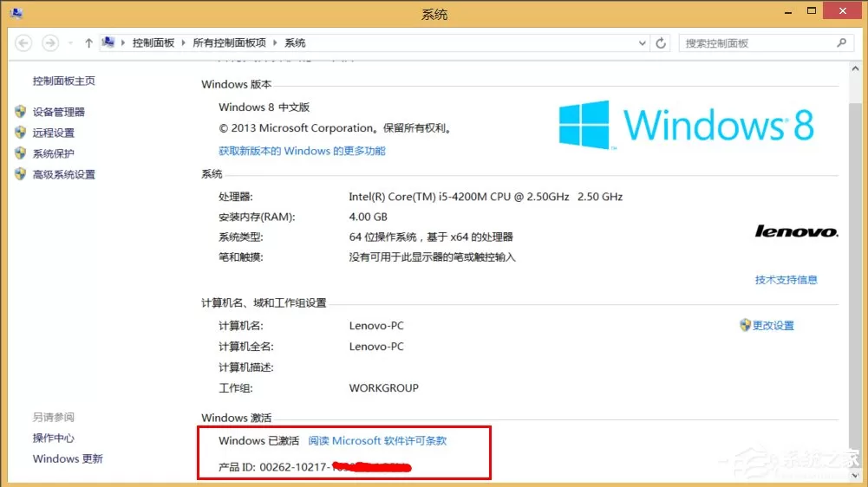
Task: Close the 系统 window
Action: point(843,11)
